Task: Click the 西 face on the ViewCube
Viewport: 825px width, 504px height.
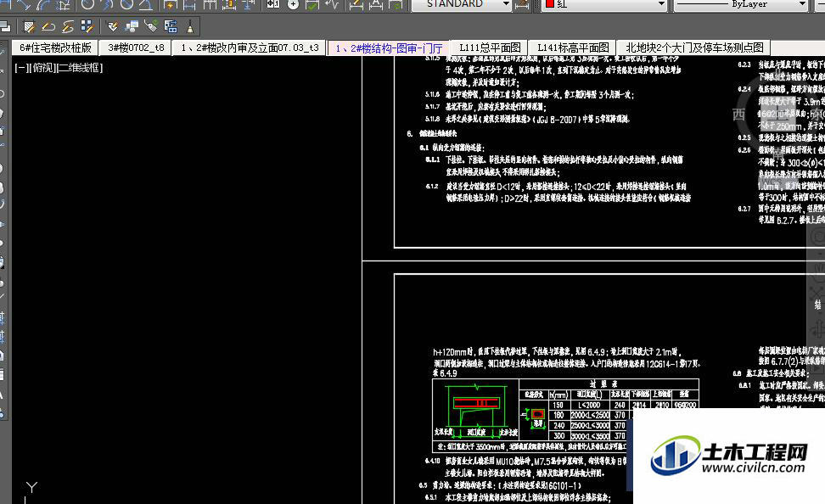Action: [x=738, y=115]
